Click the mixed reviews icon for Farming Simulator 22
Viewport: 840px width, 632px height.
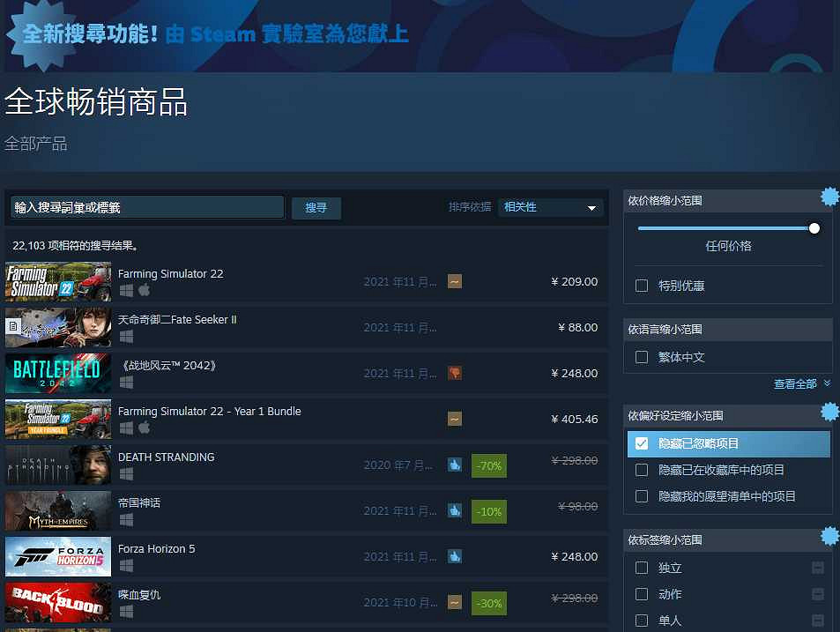[454, 280]
